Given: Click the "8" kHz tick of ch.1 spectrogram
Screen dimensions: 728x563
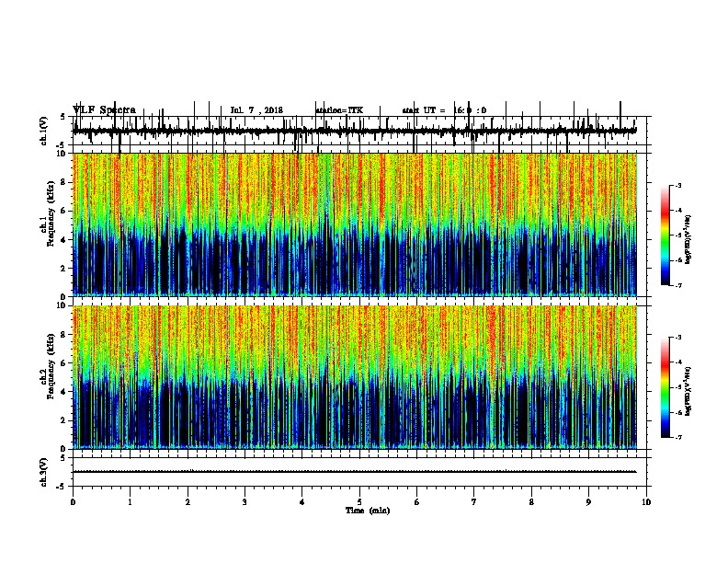Looking at the screenshot, I should (63, 182).
